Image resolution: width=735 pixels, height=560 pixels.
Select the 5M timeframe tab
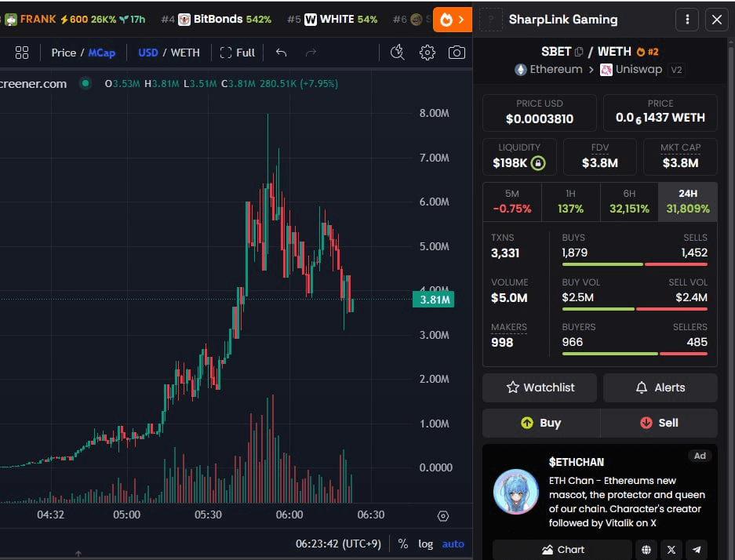[x=512, y=202]
